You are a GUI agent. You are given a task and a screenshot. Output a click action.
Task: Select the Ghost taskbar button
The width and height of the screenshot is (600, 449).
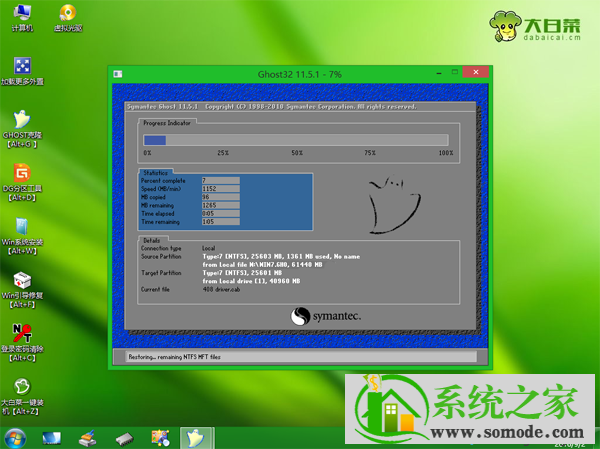pyautogui.click(x=196, y=438)
